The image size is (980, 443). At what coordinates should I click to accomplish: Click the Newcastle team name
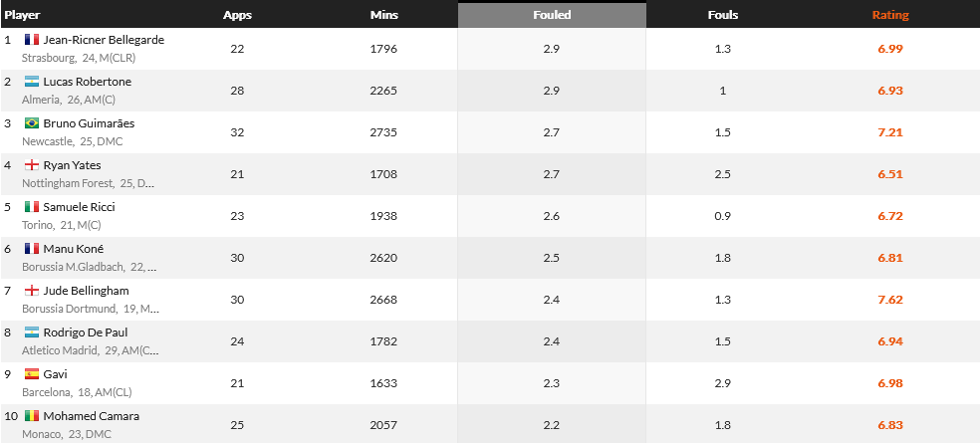46,141
